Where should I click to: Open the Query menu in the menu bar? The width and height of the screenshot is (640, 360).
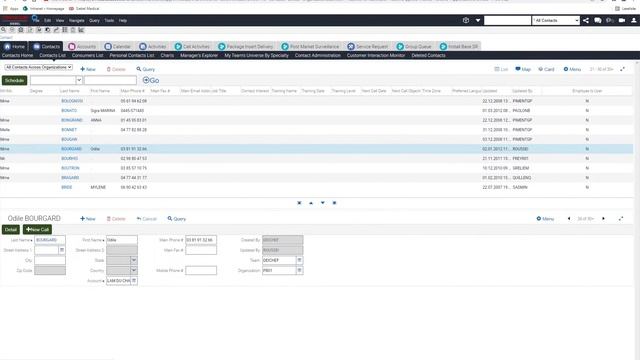94,20
